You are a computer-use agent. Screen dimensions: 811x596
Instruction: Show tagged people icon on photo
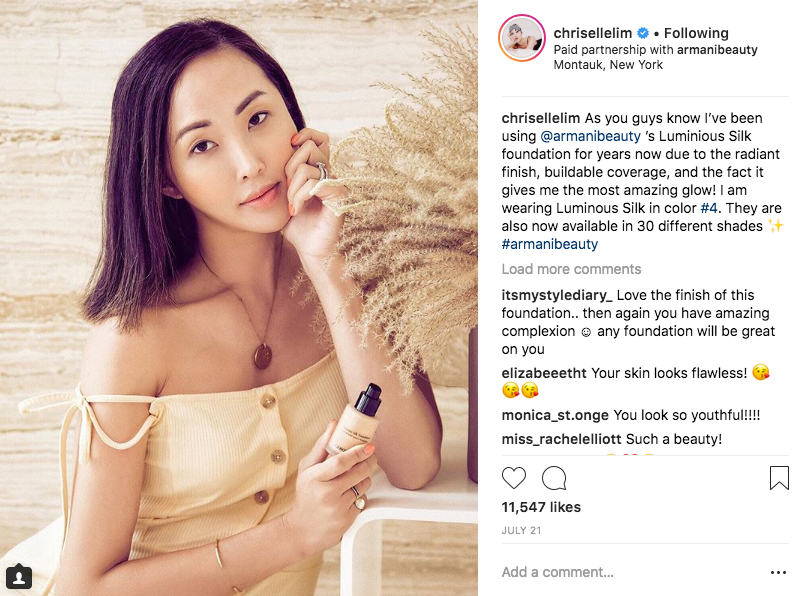pos(19,577)
